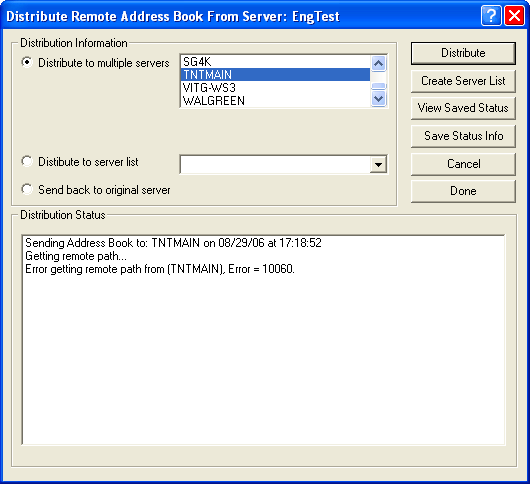
Task: Click the Help question mark icon
Action: (x=491, y=16)
